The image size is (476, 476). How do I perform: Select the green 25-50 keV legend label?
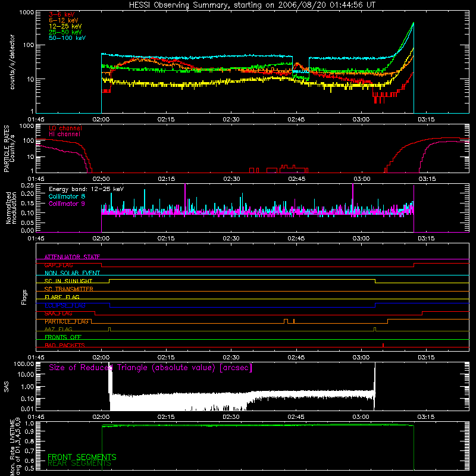coord(65,32)
